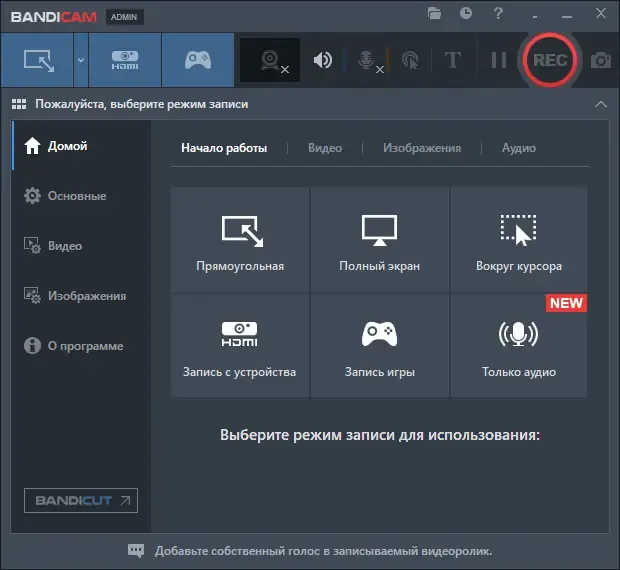Viewport: 620px width, 570px height.
Task: Click the BANDICAM logo
Action: (x=54, y=17)
